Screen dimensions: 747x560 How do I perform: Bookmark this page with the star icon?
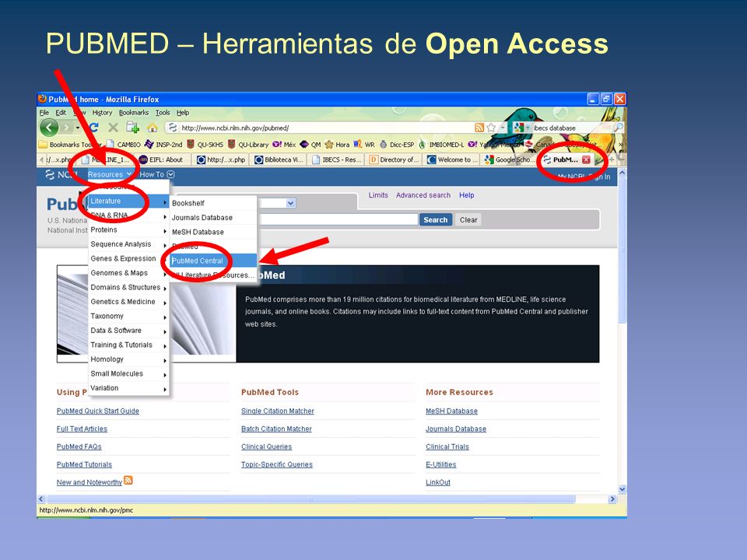pyautogui.click(x=491, y=128)
